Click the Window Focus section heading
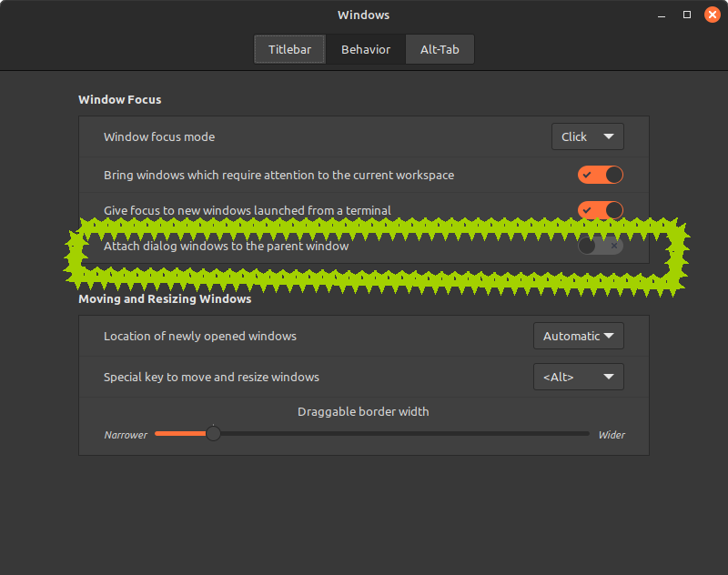Viewport: 728px width, 575px height. [120, 99]
